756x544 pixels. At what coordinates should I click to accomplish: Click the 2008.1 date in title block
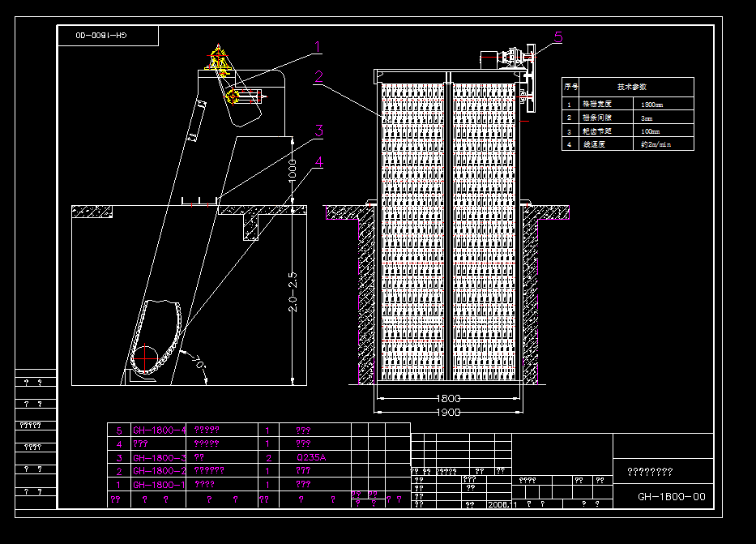(502, 504)
